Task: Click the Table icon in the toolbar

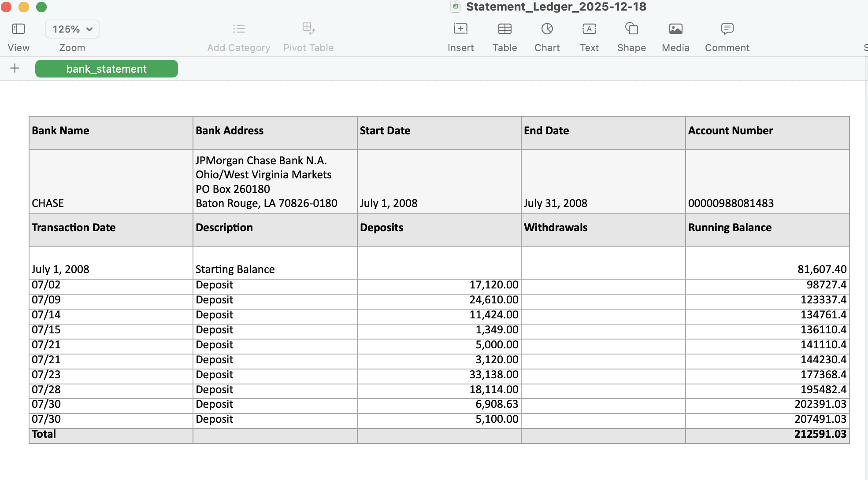Action: point(504,29)
